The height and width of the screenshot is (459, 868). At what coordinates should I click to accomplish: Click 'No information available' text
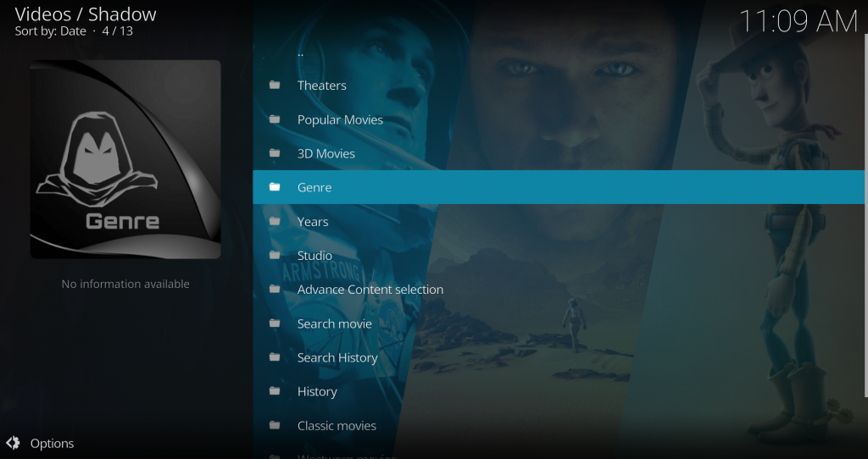[x=125, y=284]
